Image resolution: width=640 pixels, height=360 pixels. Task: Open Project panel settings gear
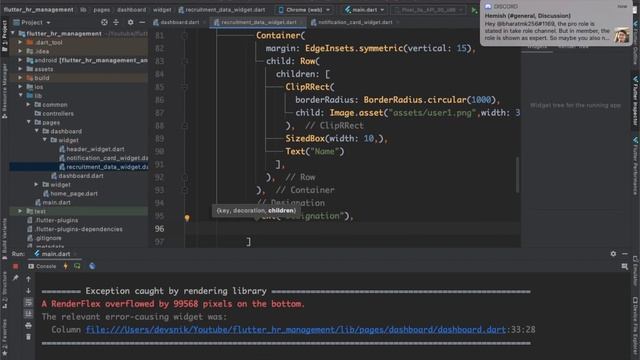tap(130, 22)
